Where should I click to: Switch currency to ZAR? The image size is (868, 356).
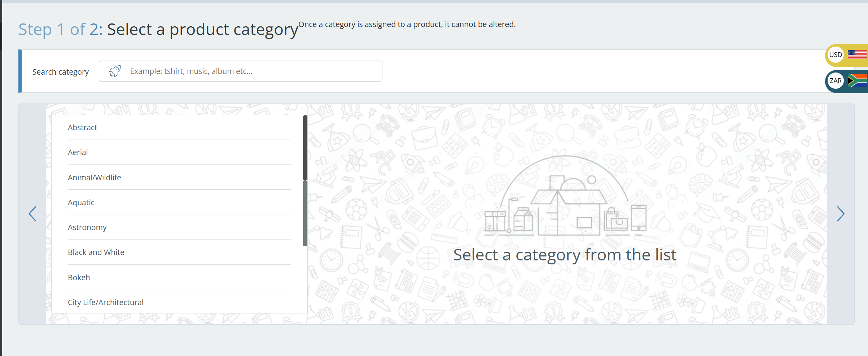(846, 81)
